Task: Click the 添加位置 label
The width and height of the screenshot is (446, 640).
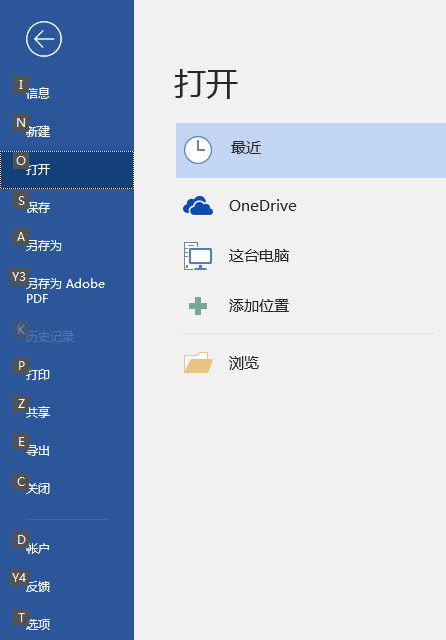Action: click(259, 306)
